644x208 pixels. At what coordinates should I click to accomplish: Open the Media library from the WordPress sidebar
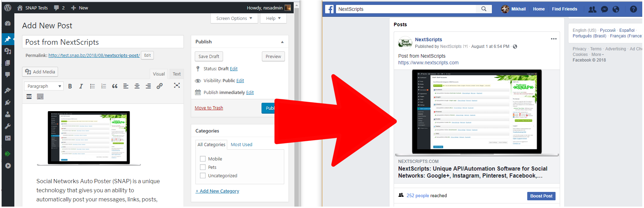pyautogui.click(x=8, y=51)
